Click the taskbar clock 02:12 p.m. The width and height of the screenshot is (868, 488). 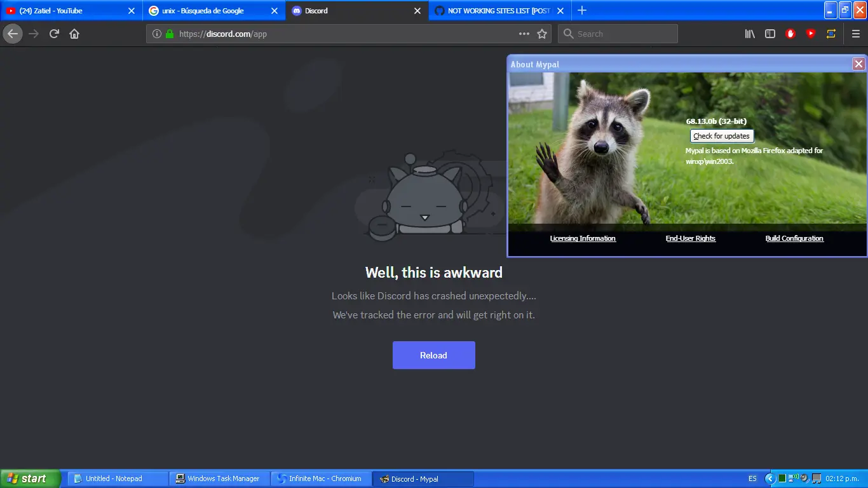point(843,478)
